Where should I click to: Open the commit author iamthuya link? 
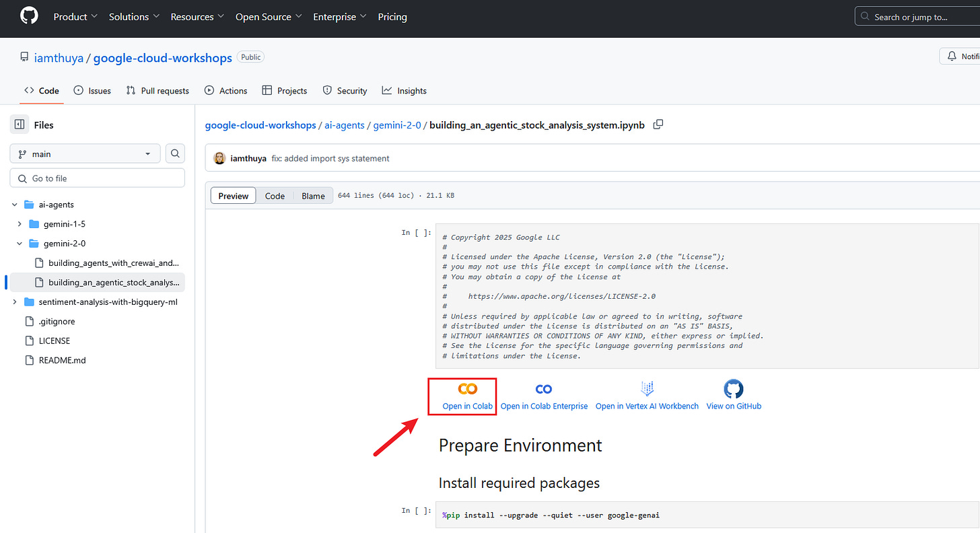point(248,158)
